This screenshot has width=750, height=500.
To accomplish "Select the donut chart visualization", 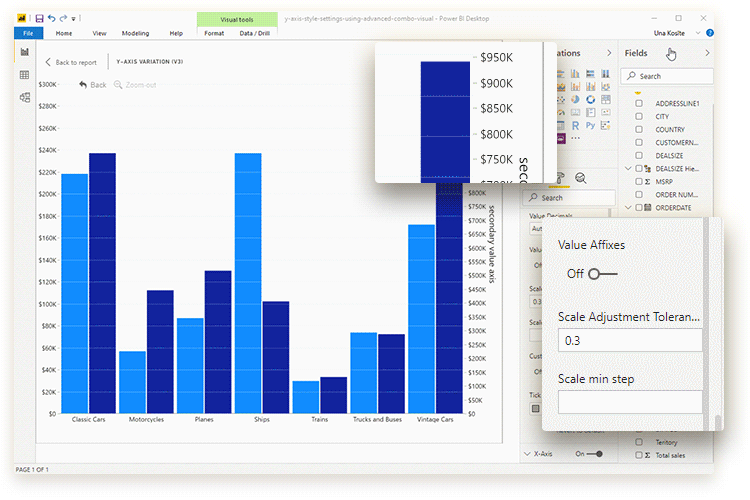I will point(591,100).
